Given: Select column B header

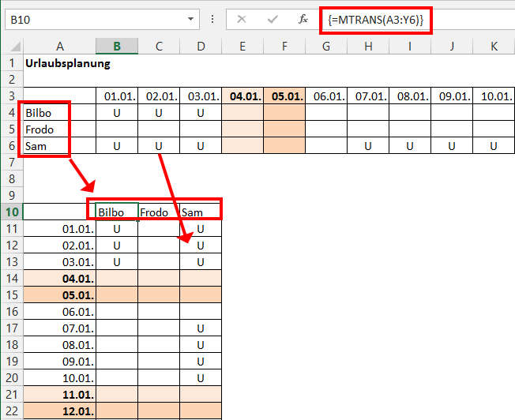Looking at the screenshot, I should click(117, 47).
